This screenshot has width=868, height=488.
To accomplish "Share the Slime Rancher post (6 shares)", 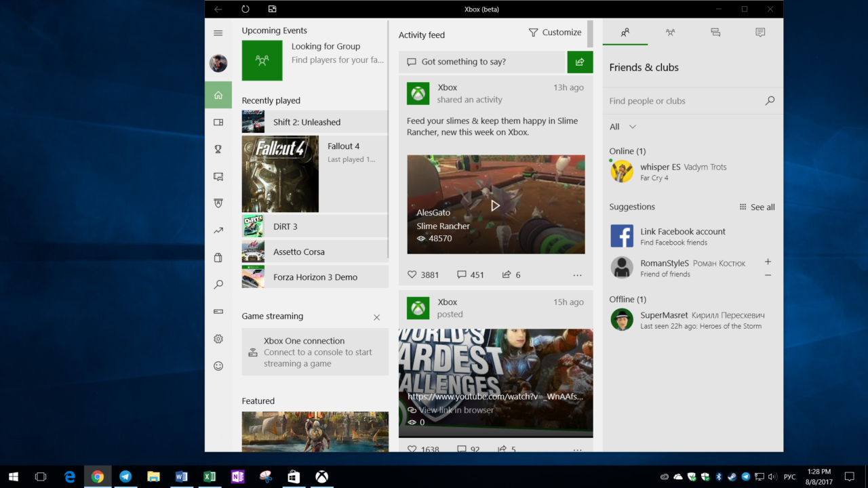I will coord(511,275).
